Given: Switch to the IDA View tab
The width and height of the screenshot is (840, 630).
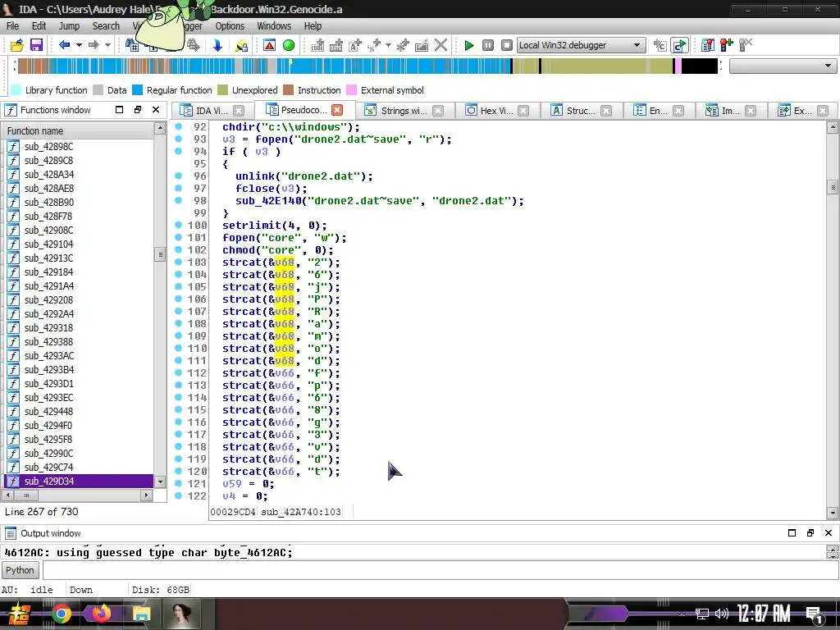Looking at the screenshot, I should click(211, 111).
